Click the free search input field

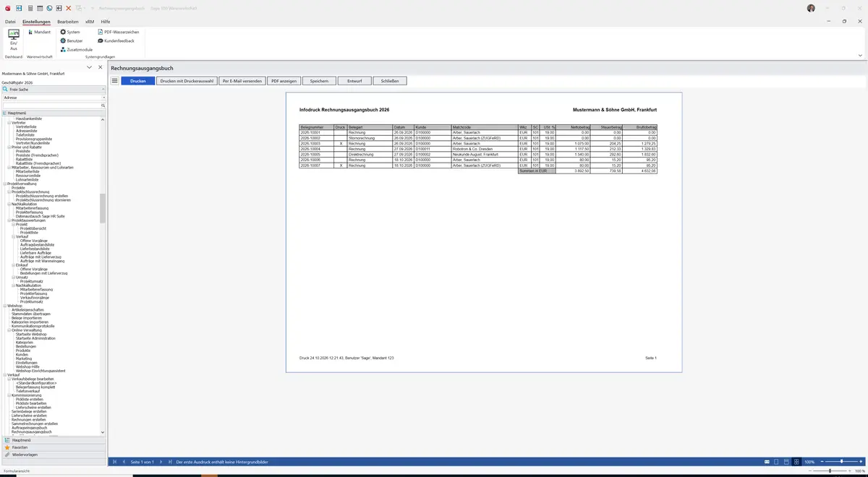coord(51,106)
